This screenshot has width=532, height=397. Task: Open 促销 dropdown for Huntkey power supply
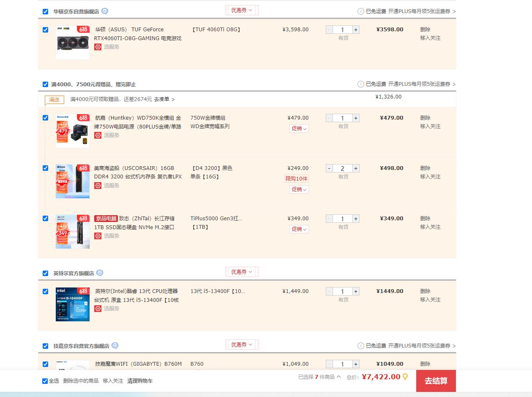click(299, 129)
